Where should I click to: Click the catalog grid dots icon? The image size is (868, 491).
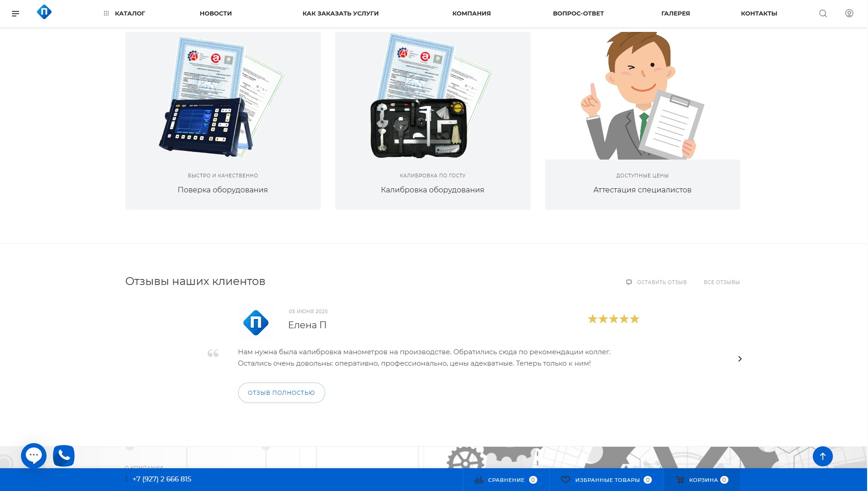point(106,14)
